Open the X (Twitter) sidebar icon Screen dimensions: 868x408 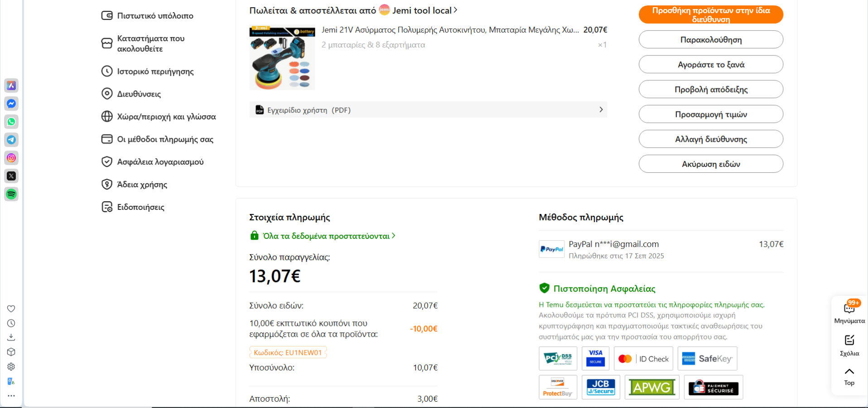(11, 176)
